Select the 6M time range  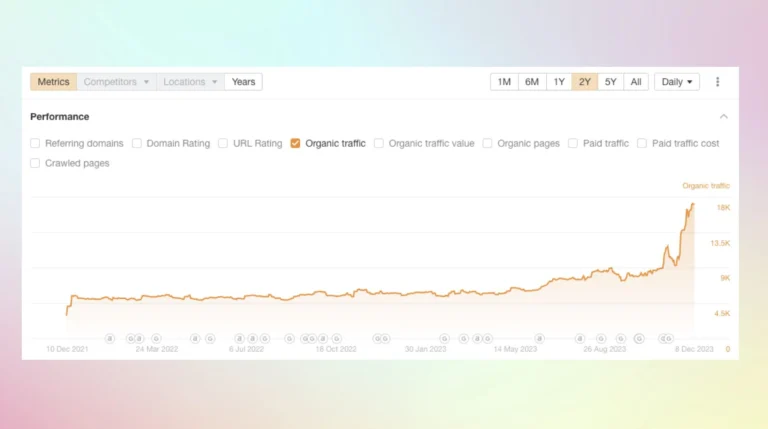532,82
